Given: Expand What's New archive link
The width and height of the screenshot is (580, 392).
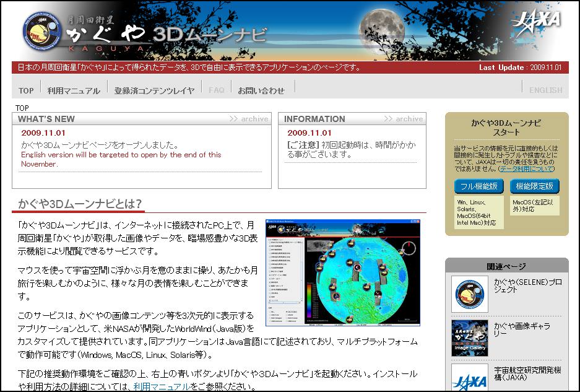Looking at the screenshot, I should (249, 119).
